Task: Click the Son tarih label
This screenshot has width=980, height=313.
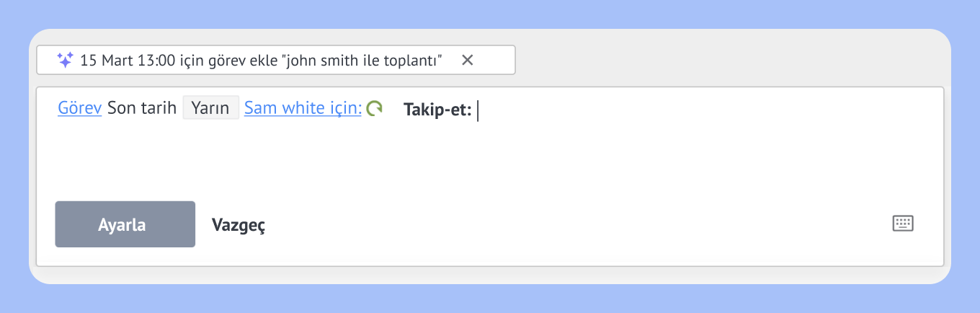Action: click(x=142, y=109)
